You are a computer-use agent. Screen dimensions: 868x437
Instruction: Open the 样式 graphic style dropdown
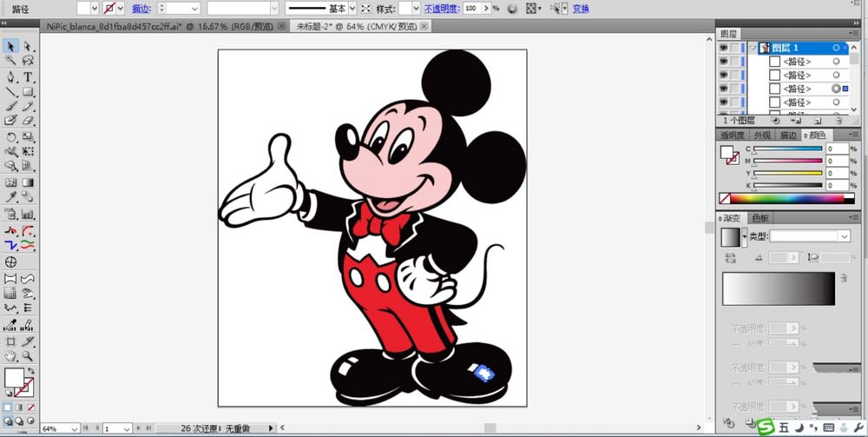(416, 9)
